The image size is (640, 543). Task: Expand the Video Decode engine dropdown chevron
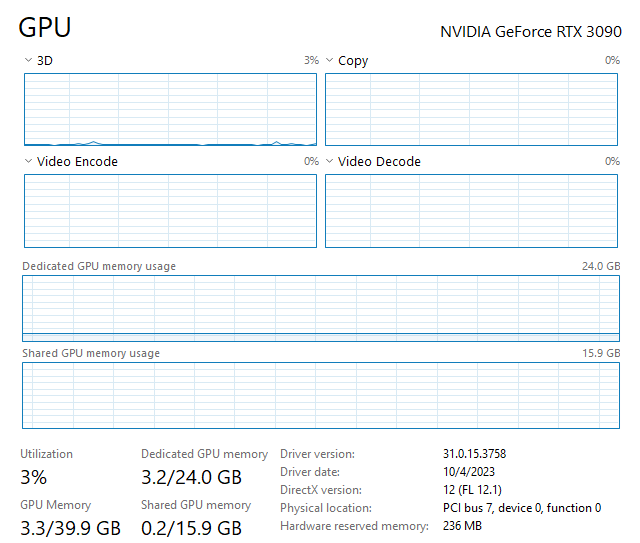[x=330, y=162]
